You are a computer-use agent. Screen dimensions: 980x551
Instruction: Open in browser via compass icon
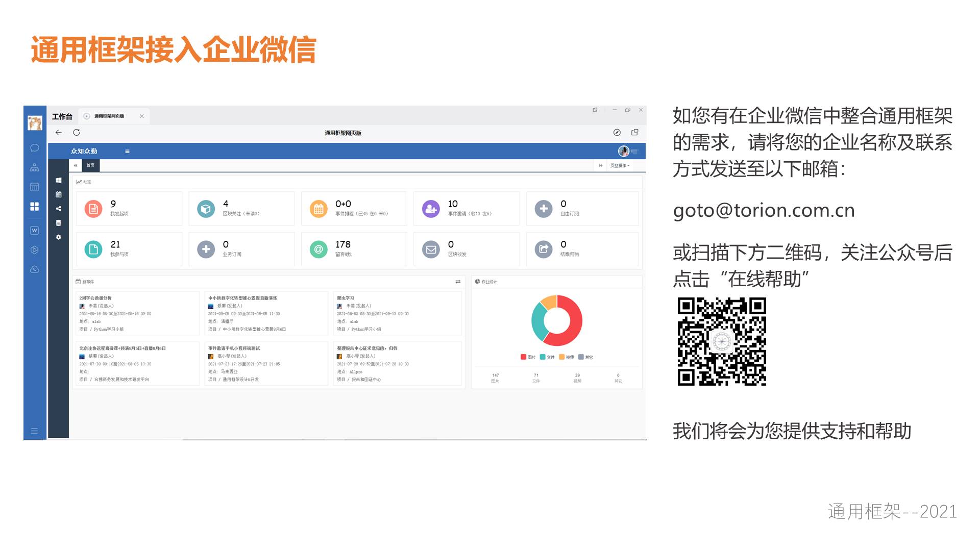pyautogui.click(x=617, y=133)
